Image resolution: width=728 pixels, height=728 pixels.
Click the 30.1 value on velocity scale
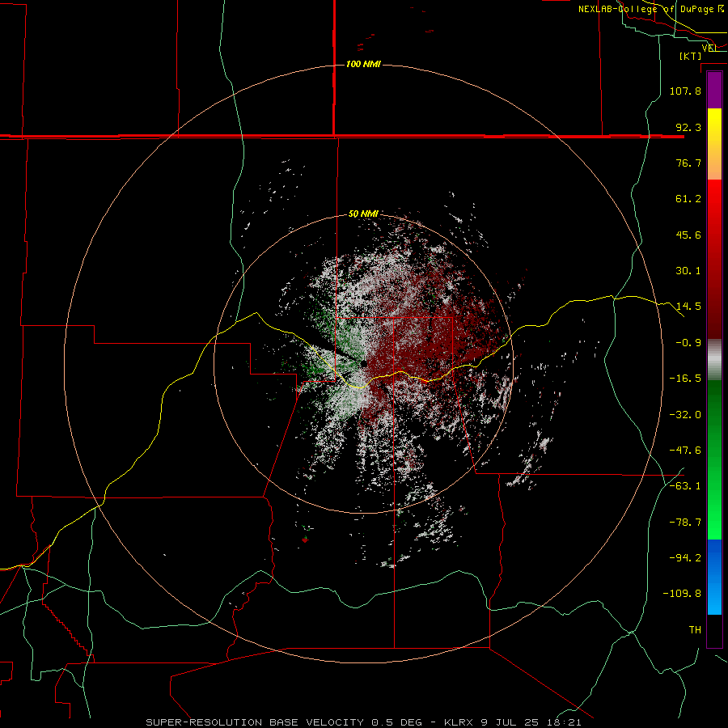(x=688, y=271)
